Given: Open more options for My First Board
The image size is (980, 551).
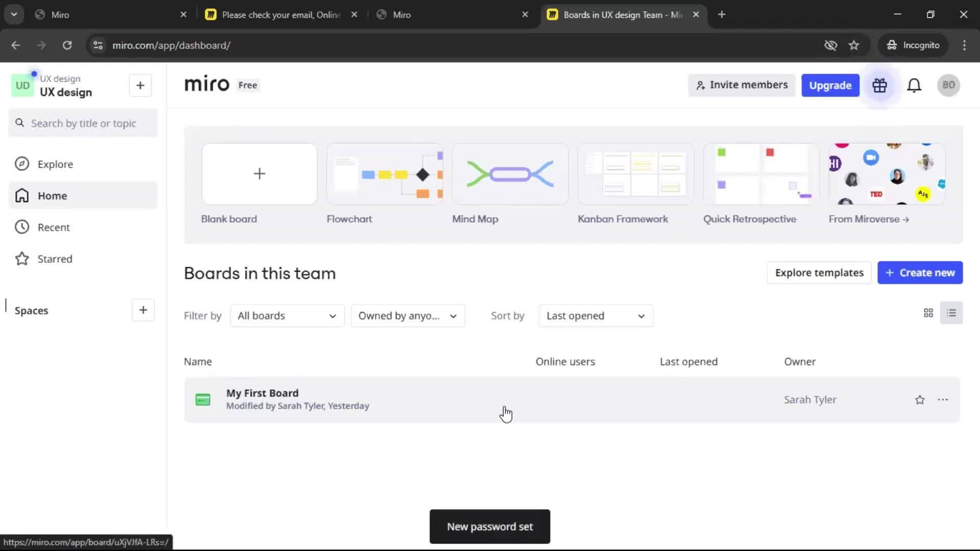Looking at the screenshot, I should pos(943,400).
